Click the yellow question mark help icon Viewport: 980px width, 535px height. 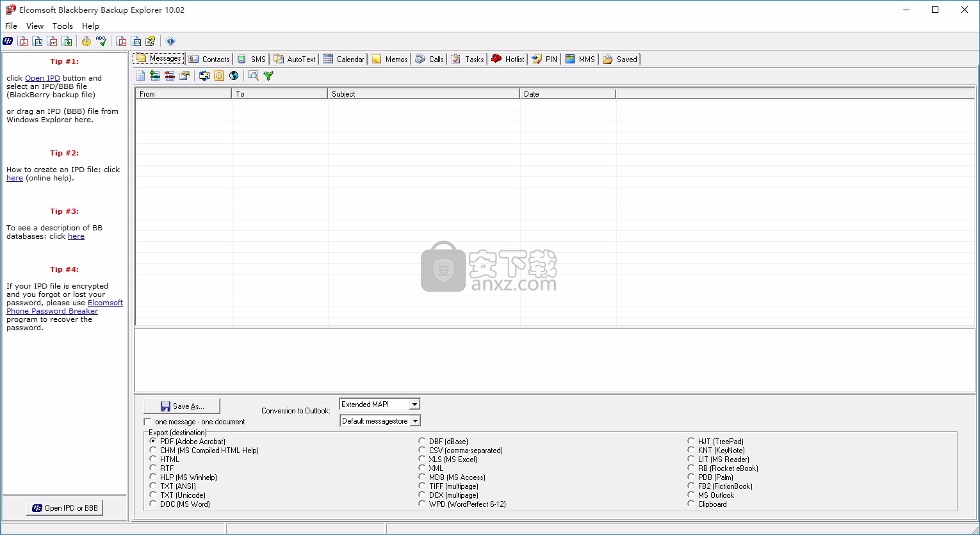[151, 41]
